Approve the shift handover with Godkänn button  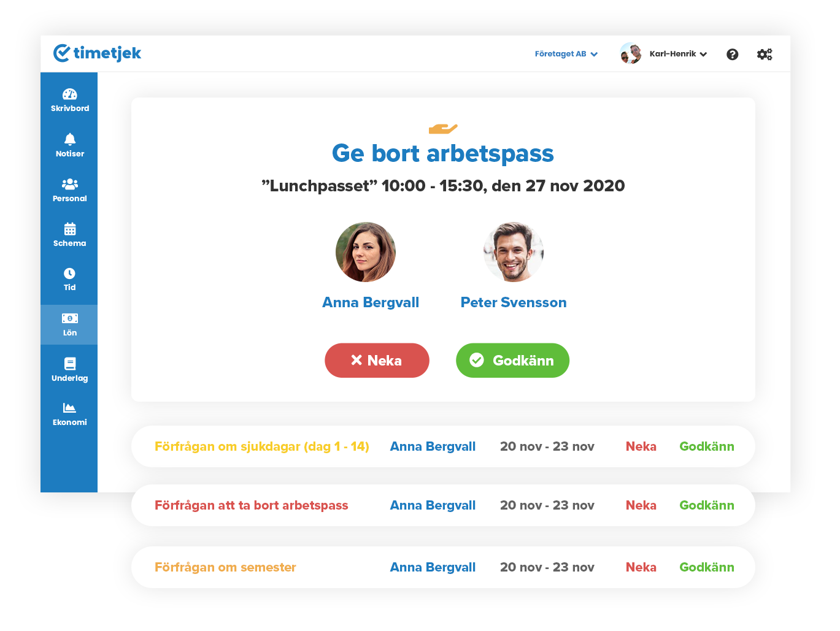[x=512, y=361]
